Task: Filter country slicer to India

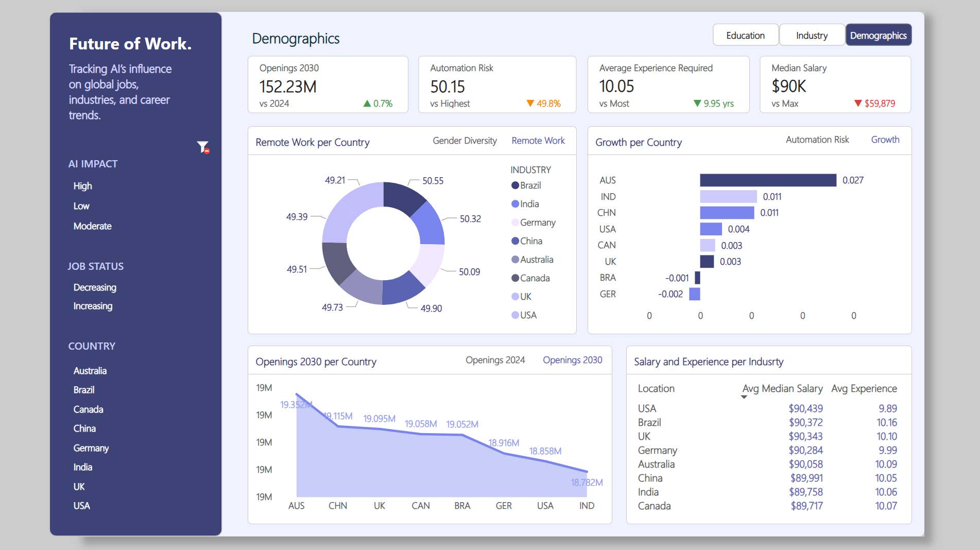Action: pyautogui.click(x=82, y=467)
